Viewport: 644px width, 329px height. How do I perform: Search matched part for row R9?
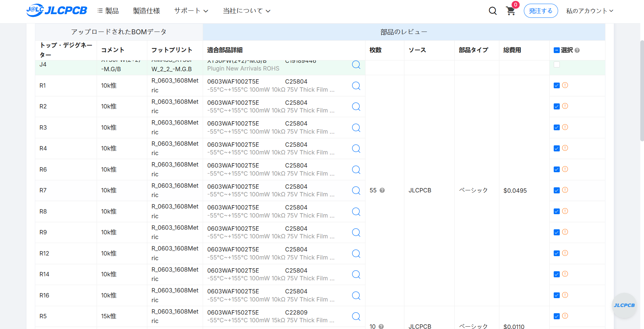click(356, 232)
